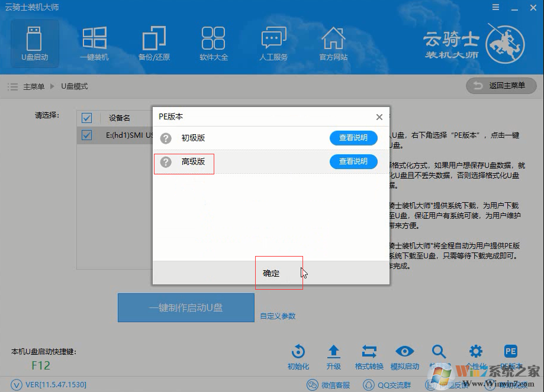Expand the hamburger menu top right

496,7
